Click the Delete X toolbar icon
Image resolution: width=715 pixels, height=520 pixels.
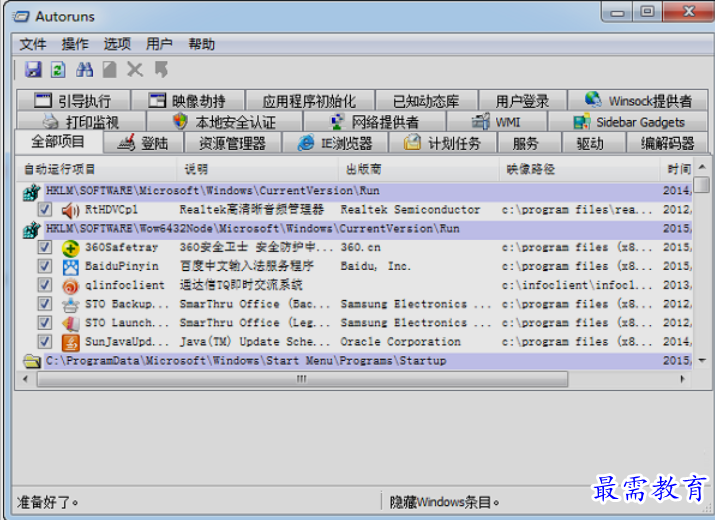click(135, 69)
